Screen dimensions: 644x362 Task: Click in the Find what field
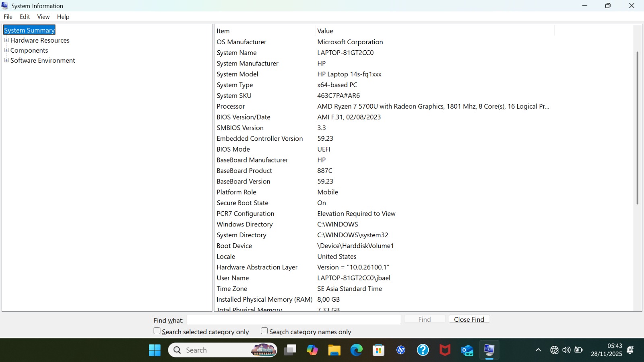294,319
